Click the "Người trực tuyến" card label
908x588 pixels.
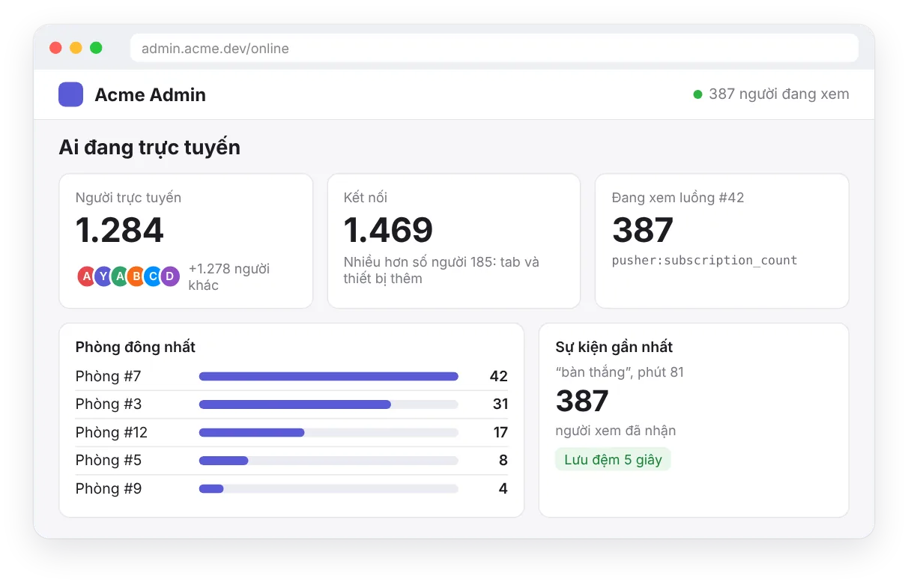tap(128, 198)
